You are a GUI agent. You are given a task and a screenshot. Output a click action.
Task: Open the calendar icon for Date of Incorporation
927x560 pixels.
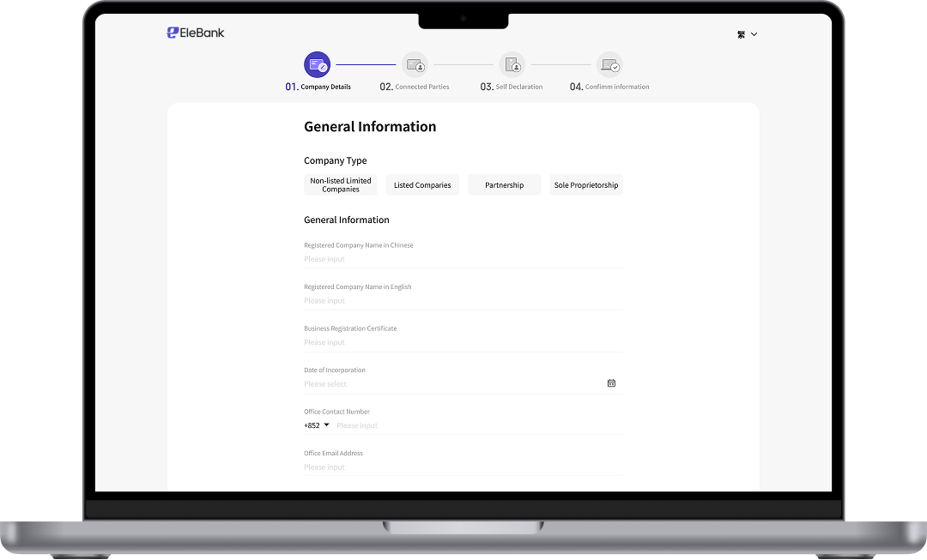[x=611, y=383]
